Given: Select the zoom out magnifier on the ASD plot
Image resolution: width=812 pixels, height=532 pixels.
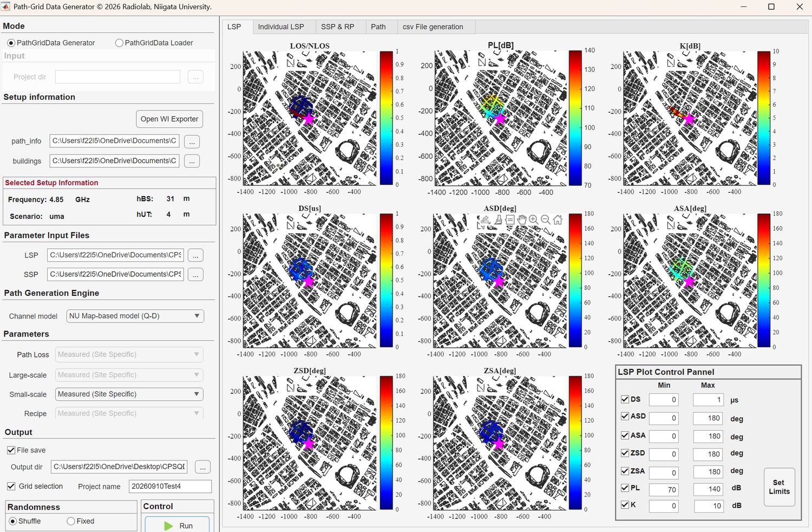Looking at the screenshot, I should (546, 219).
